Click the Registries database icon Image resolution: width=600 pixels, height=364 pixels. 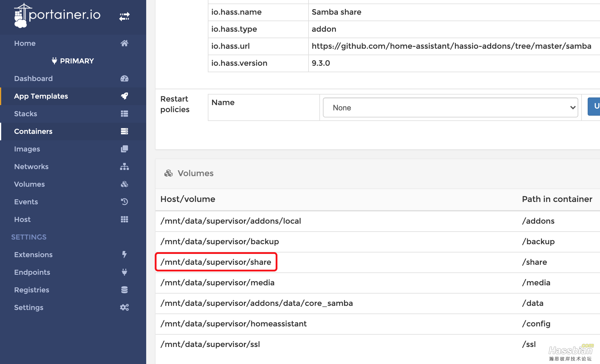tap(124, 290)
